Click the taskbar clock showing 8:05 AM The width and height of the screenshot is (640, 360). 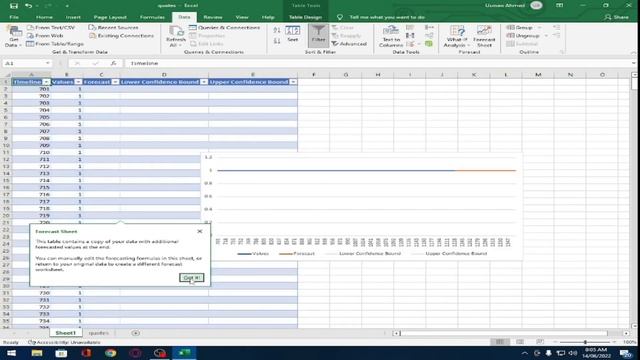pos(596,353)
